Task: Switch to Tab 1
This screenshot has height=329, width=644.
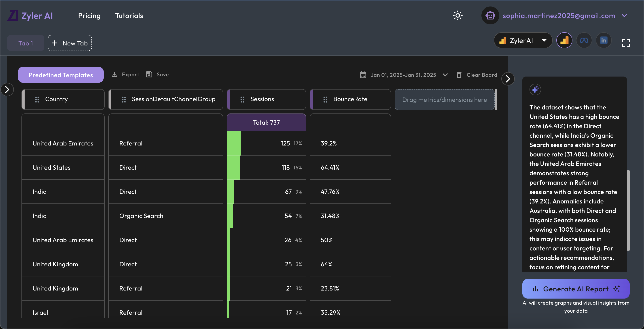Action: coord(25,43)
